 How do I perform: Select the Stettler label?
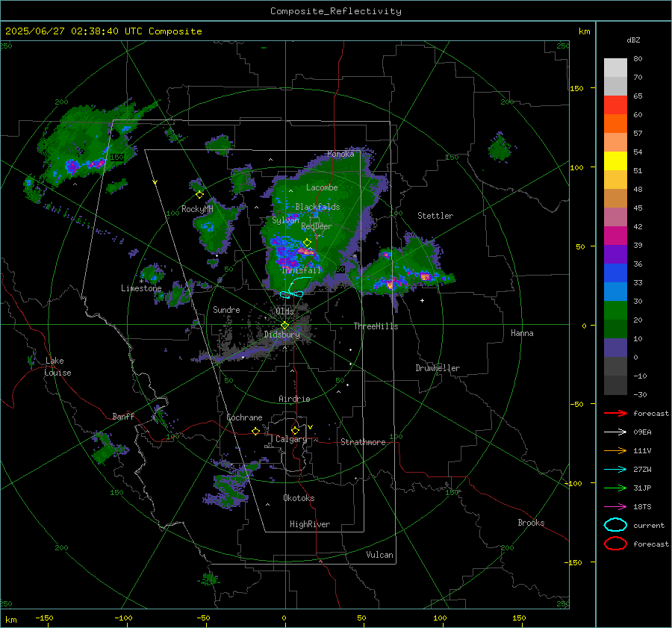pos(435,216)
